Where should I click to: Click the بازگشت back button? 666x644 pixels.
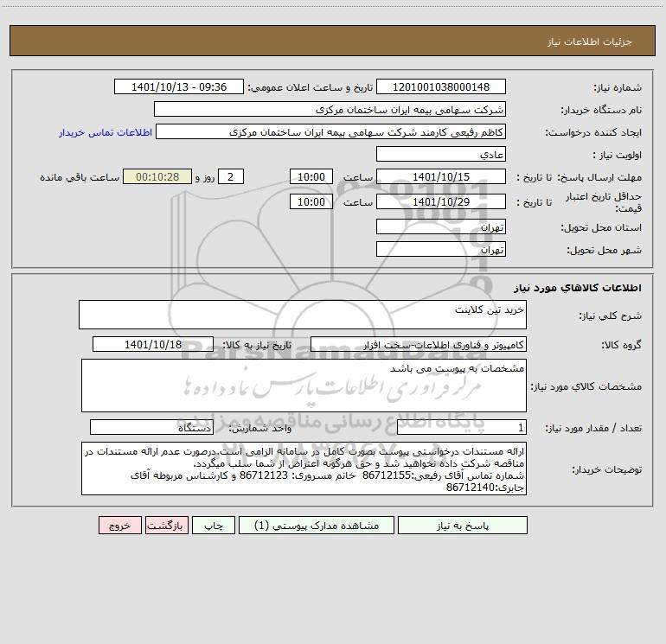click(166, 526)
